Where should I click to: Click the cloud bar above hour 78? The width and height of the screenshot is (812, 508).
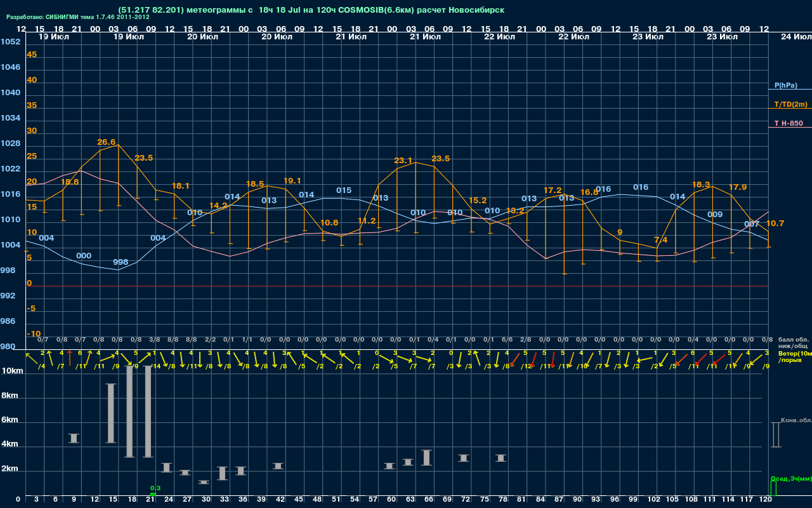click(x=501, y=458)
